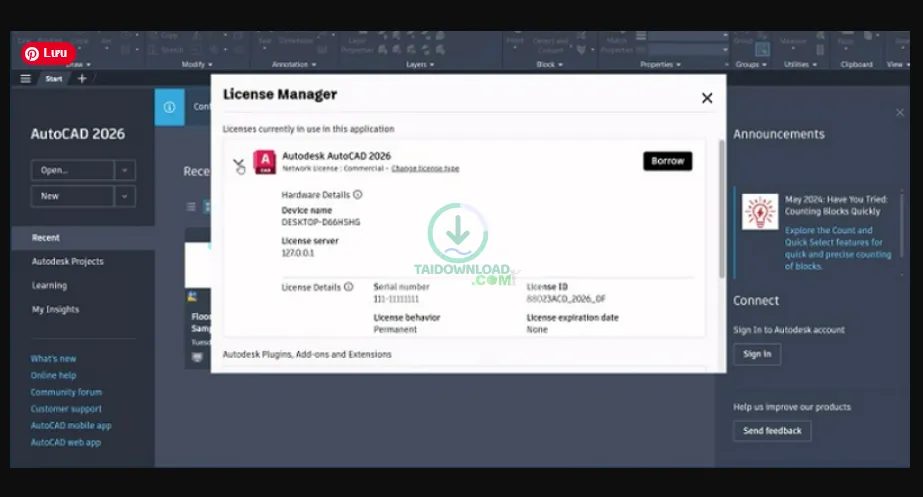
Task: Open the Change license type link
Action: coord(425,168)
